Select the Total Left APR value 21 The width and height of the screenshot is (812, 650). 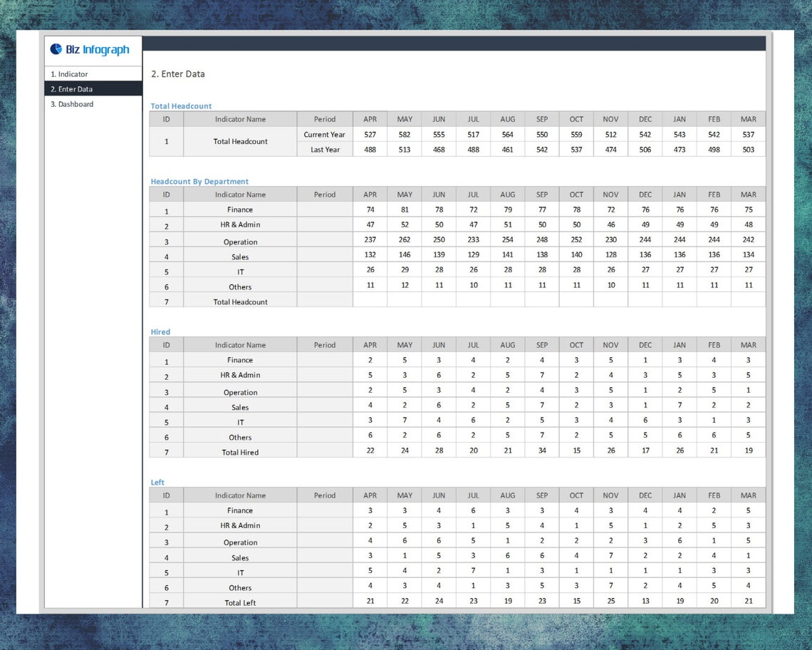(370, 602)
